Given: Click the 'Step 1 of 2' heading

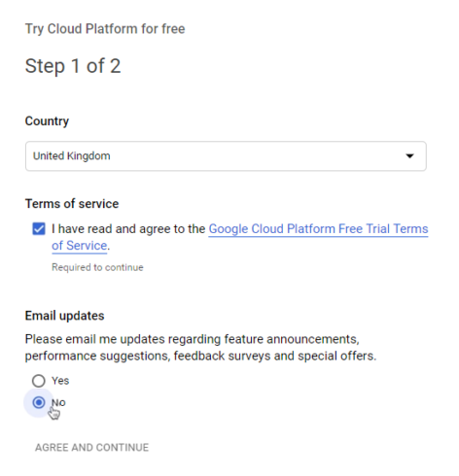Looking at the screenshot, I should pos(73,66).
